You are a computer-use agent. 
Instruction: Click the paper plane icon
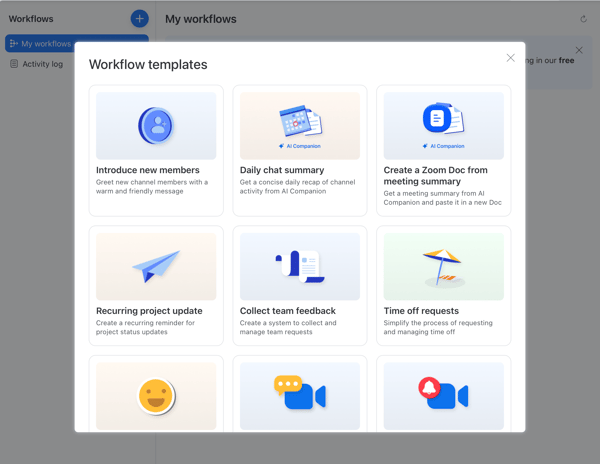coord(156,266)
